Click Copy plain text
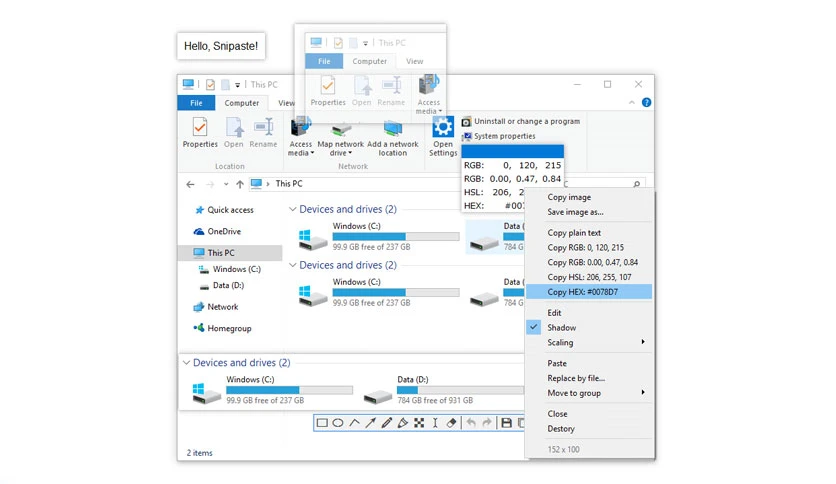 (574, 233)
